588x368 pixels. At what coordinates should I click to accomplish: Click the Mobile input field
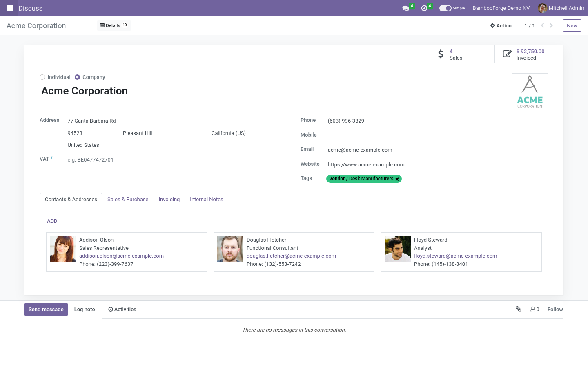coord(437,135)
